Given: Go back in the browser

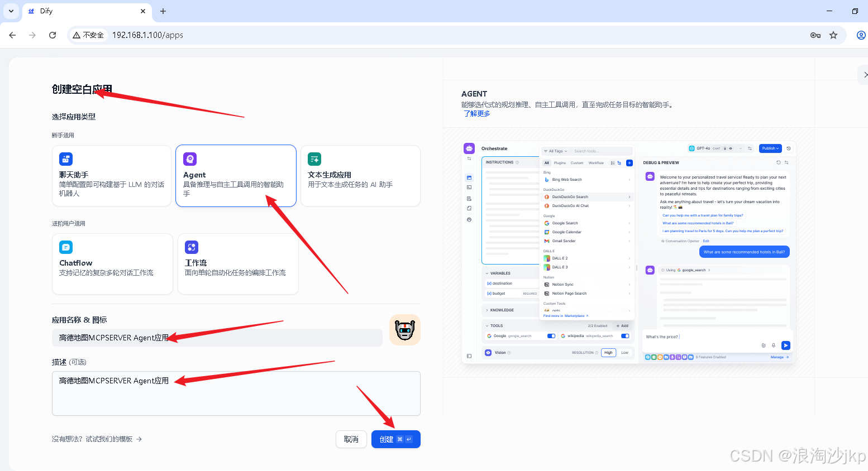Looking at the screenshot, I should pyautogui.click(x=12, y=35).
